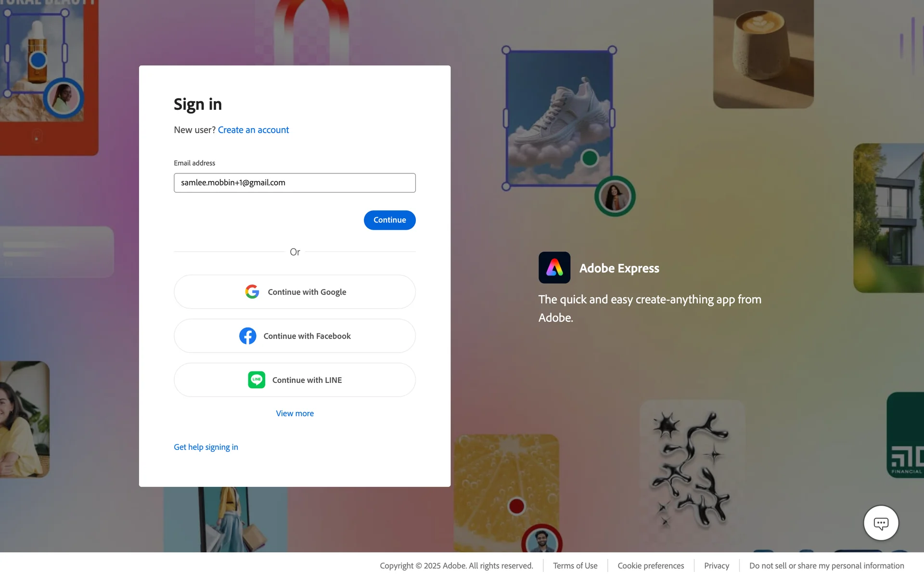The width and height of the screenshot is (924, 578).
Task: Expand more sign-in options with View more
Action: pyautogui.click(x=295, y=413)
